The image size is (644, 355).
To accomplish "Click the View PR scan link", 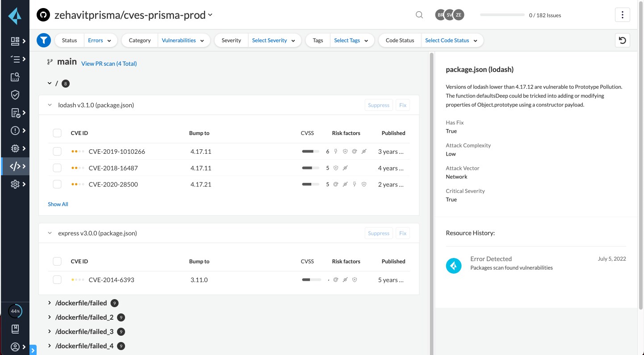I will point(109,63).
